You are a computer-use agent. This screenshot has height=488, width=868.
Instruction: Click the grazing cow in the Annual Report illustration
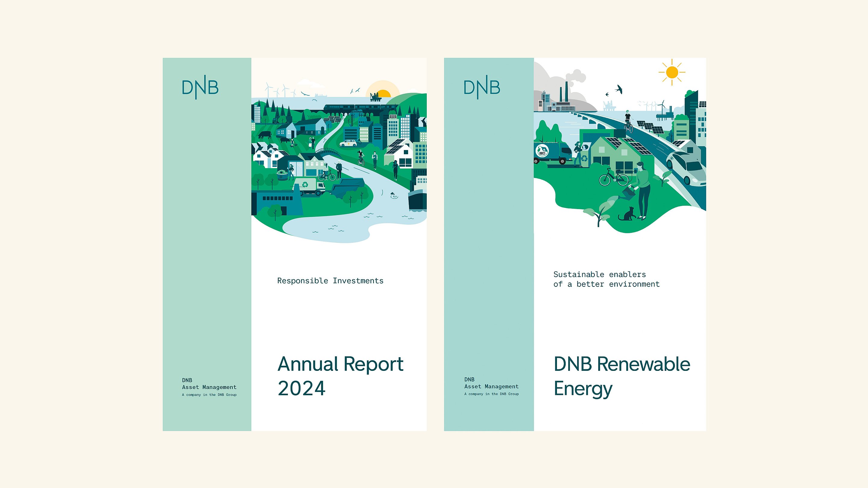[265, 135]
